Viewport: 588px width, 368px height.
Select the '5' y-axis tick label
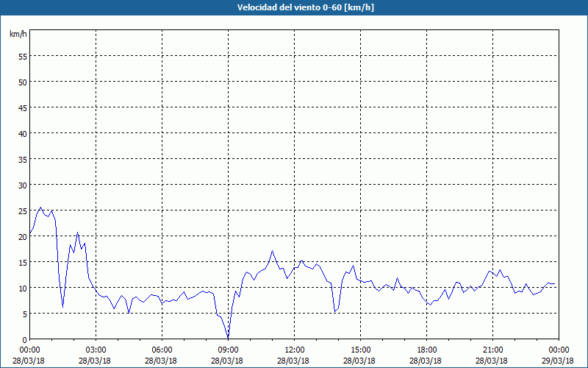click(x=25, y=314)
